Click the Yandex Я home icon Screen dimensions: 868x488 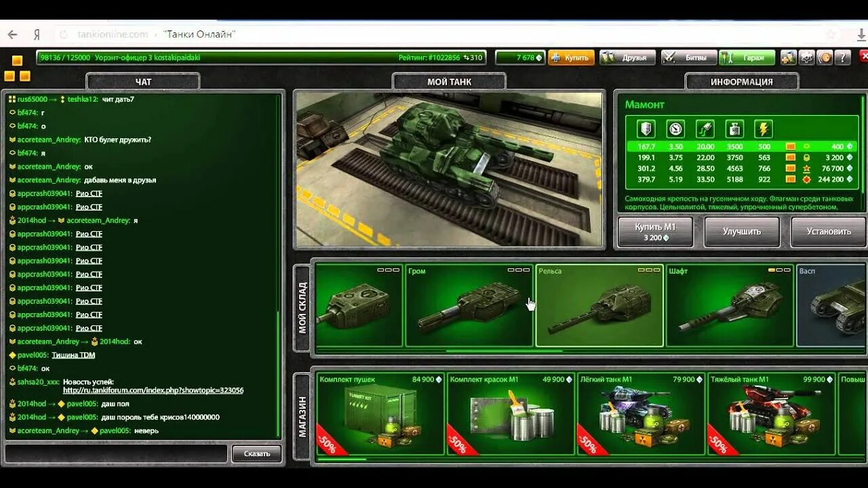pos(36,34)
